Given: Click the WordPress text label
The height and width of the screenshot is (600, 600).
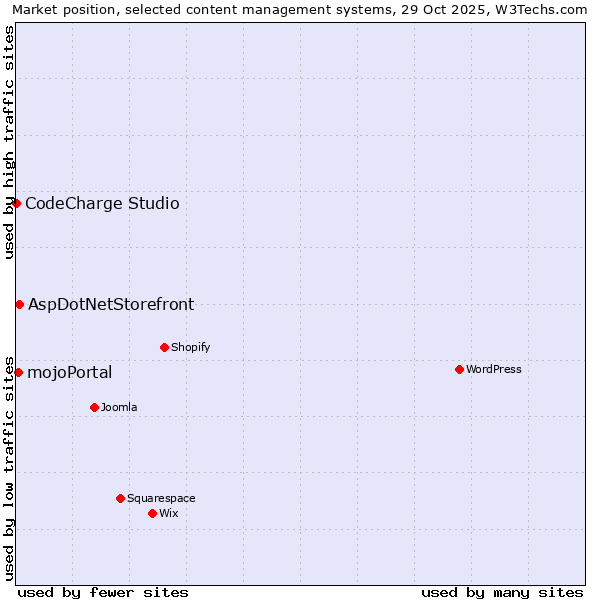Looking at the screenshot, I should (493, 370).
